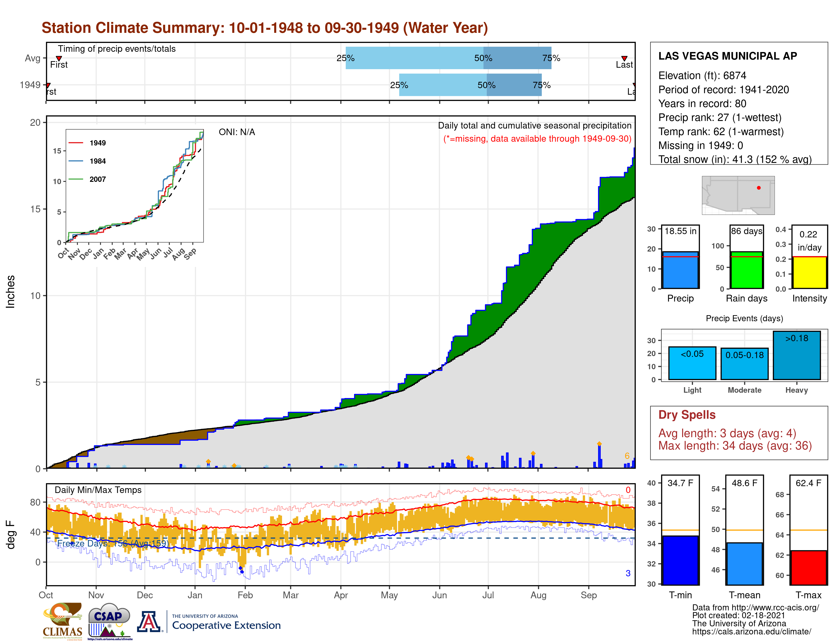Click the 2007 legend entry in inset

tap(87, 179)
